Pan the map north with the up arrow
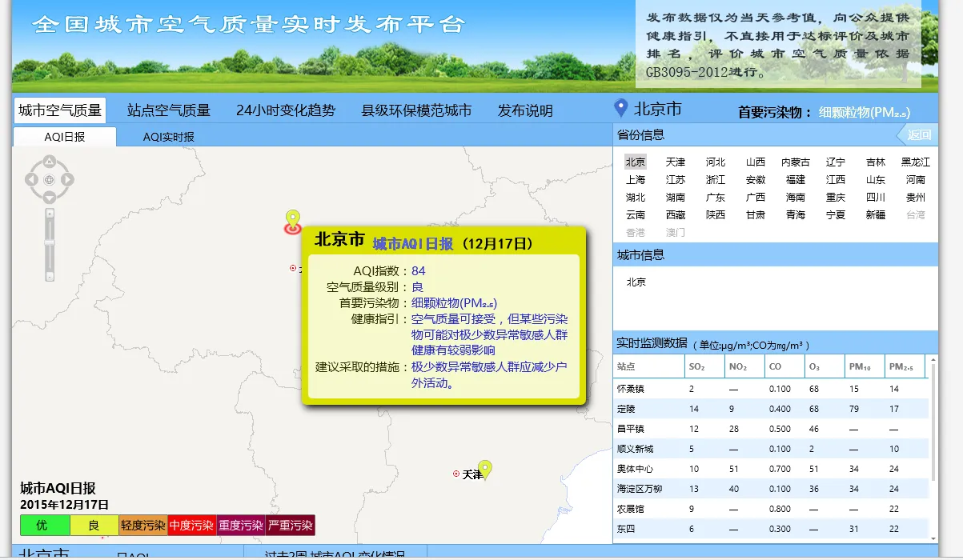 (x=49, y=162)
